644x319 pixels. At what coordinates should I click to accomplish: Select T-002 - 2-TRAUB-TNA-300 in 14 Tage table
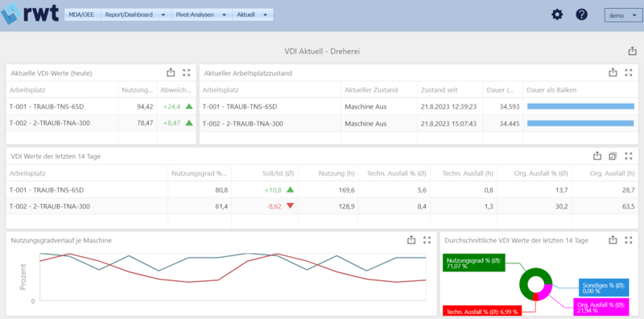pyautogui.click(x=50, y=206)
